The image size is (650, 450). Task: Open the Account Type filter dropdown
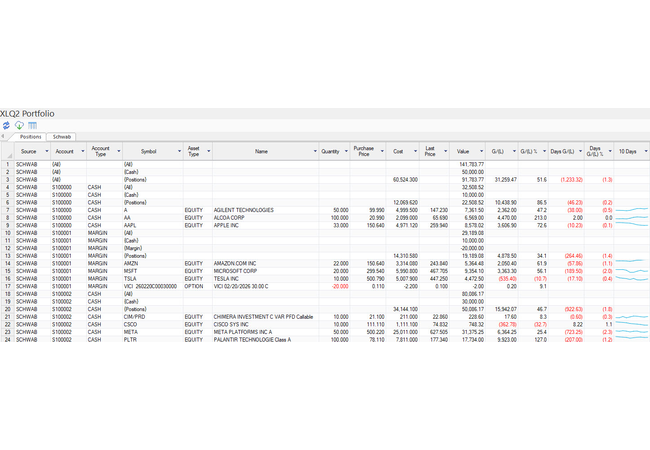click(x=119, y=151)
